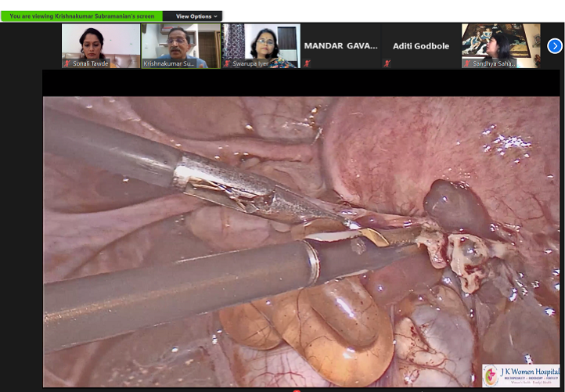Select Swarupa Iyer's video thumbnail
565x392 pixels.
click(261, 45)
